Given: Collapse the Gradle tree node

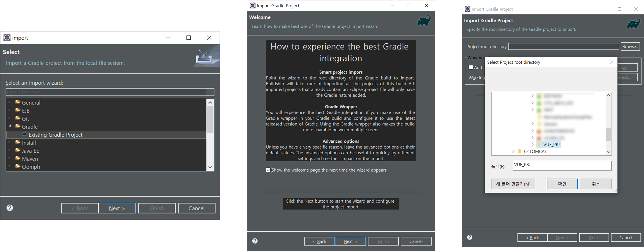Looking at the screenshot, I should [x=10, y=126].
